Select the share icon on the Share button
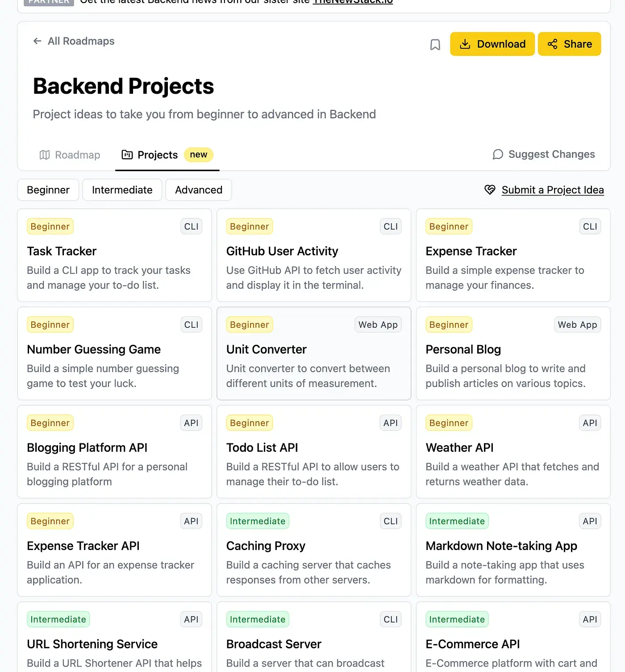 click(552, 44)
